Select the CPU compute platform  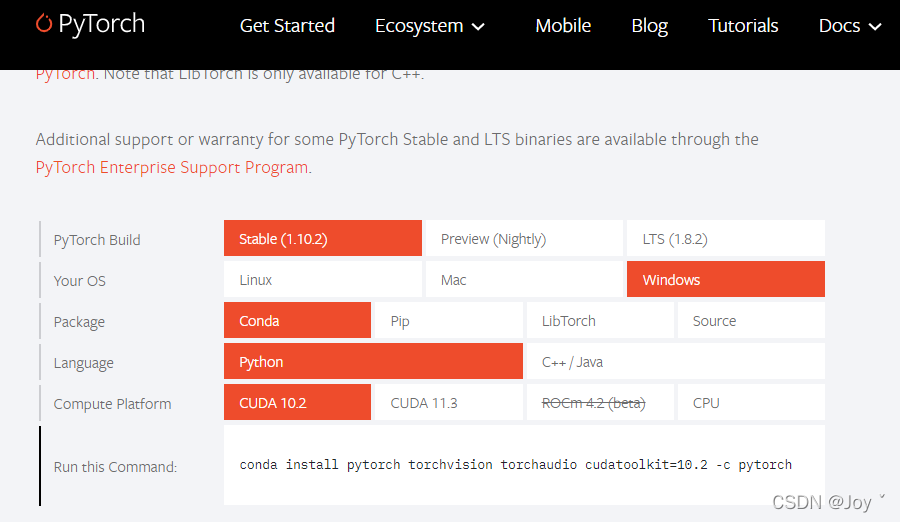[x=751, y=403]
